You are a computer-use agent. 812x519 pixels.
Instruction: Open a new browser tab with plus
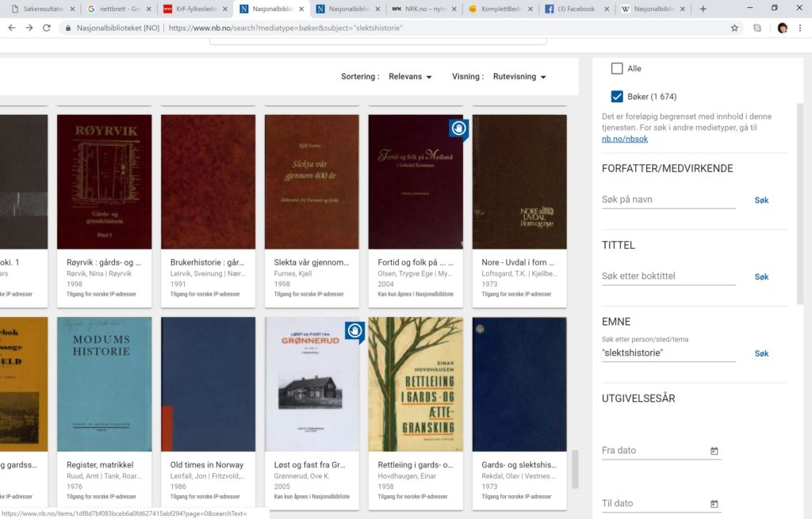click(x=703, y=9)
